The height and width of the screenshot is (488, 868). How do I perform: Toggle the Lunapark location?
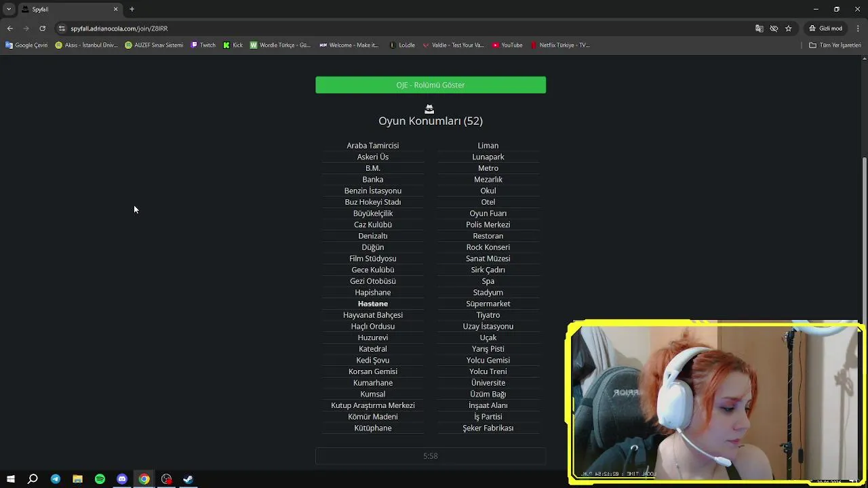tap(488, 157)
